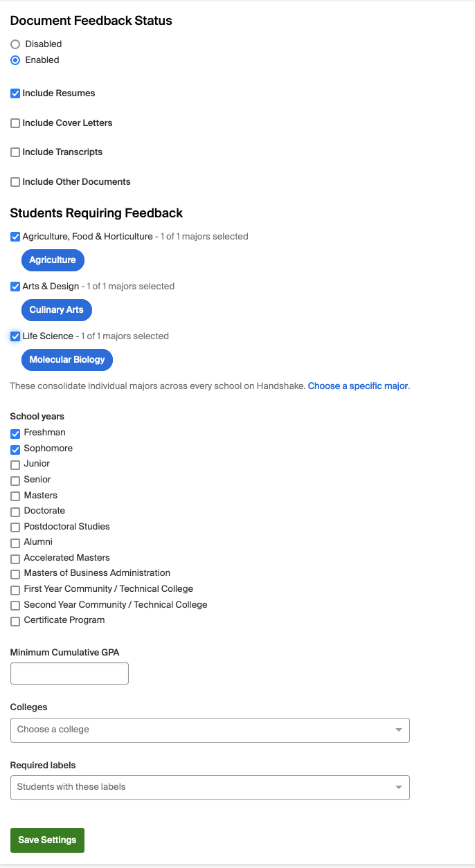The width and height of the screenshot is (475, 868).
Task: Open the Choose a college dropdown
Action: pyautogui.click(x=210, y=730)
